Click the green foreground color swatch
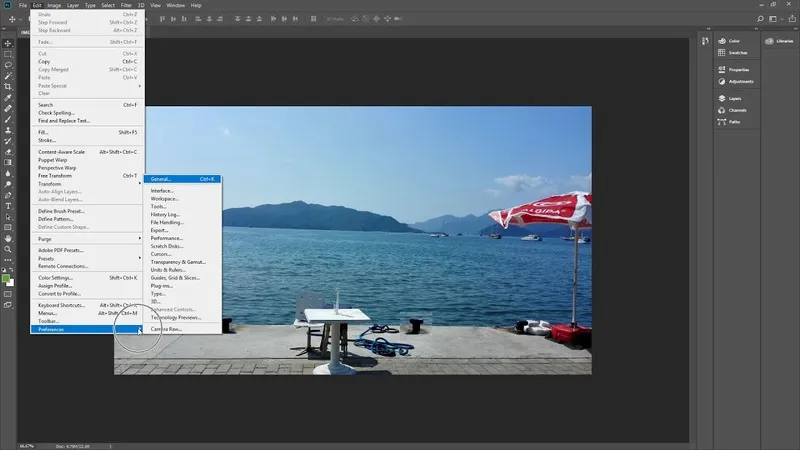The width and height of the screenshot is (800, 450). [7, 277]
